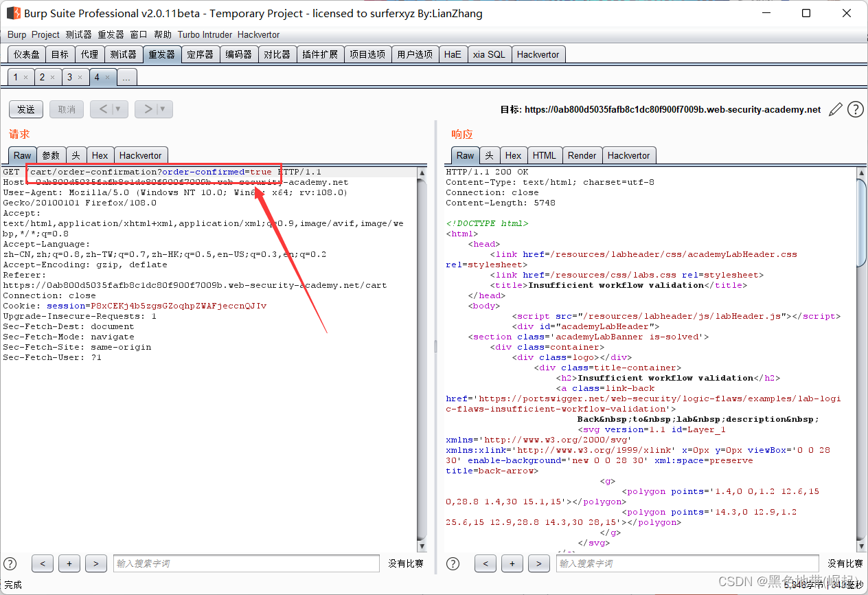Image resolution: width=868 pixels, height=595 pixels.
Task: Open the 测试器 menu
Action: (x=79, y=34)
